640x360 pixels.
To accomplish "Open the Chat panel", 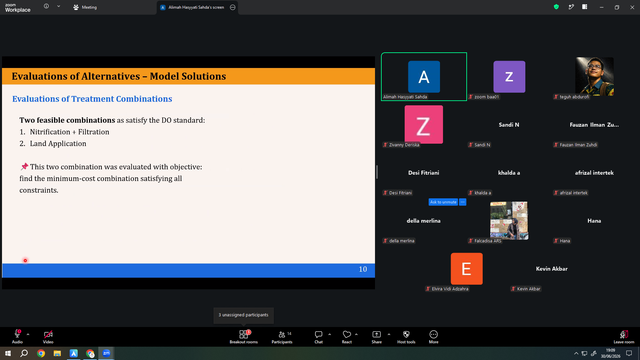I will click(x=318, y=337).
